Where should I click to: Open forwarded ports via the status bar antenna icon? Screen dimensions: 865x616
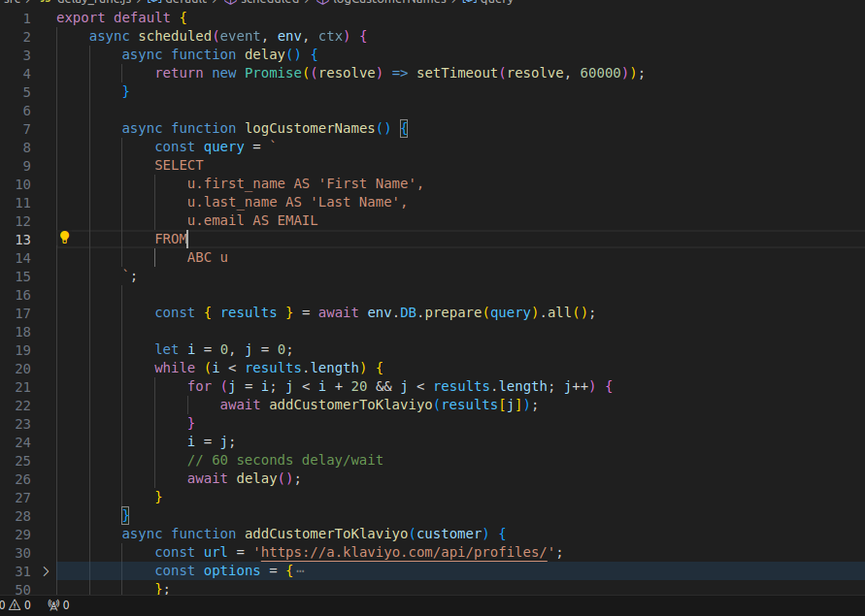54,604
